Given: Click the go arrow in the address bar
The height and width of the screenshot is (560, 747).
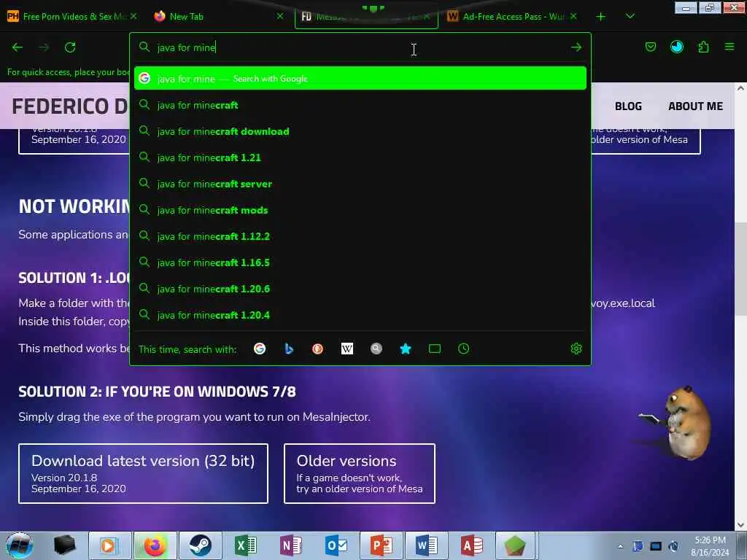Looking at the screenshot, I should pyautogui.click(x=576, y=47).
